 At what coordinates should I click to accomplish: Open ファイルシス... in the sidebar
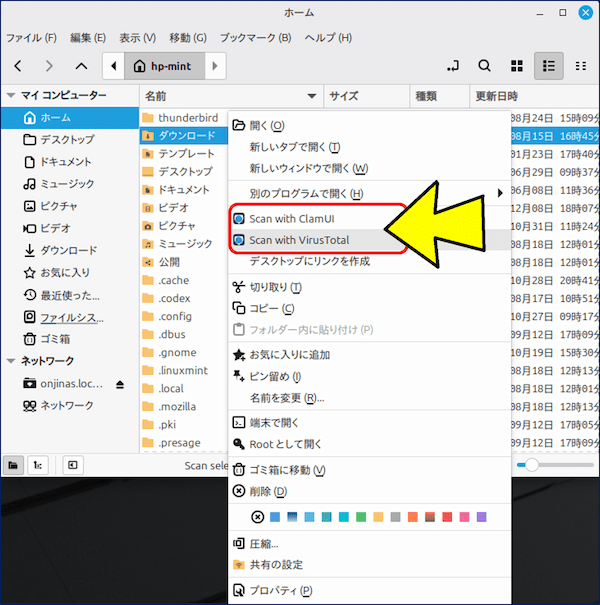pos(69,317)
